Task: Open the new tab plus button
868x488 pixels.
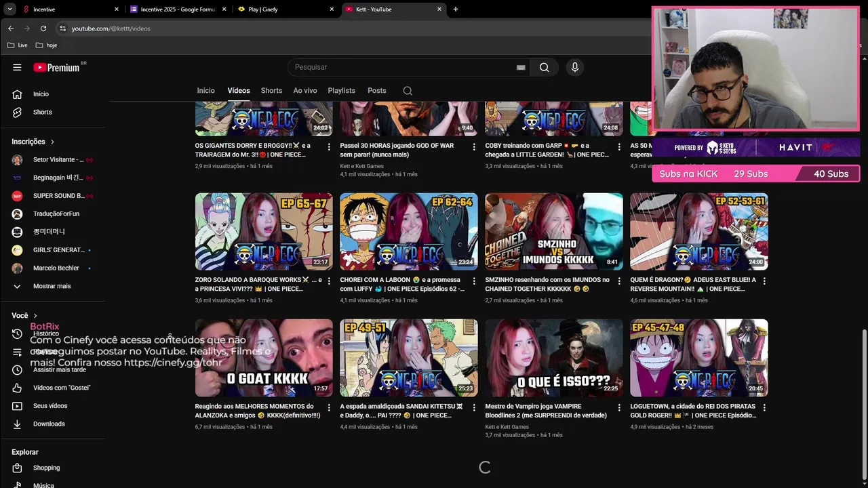Action: pyautogui.click(x=455, y=9)
